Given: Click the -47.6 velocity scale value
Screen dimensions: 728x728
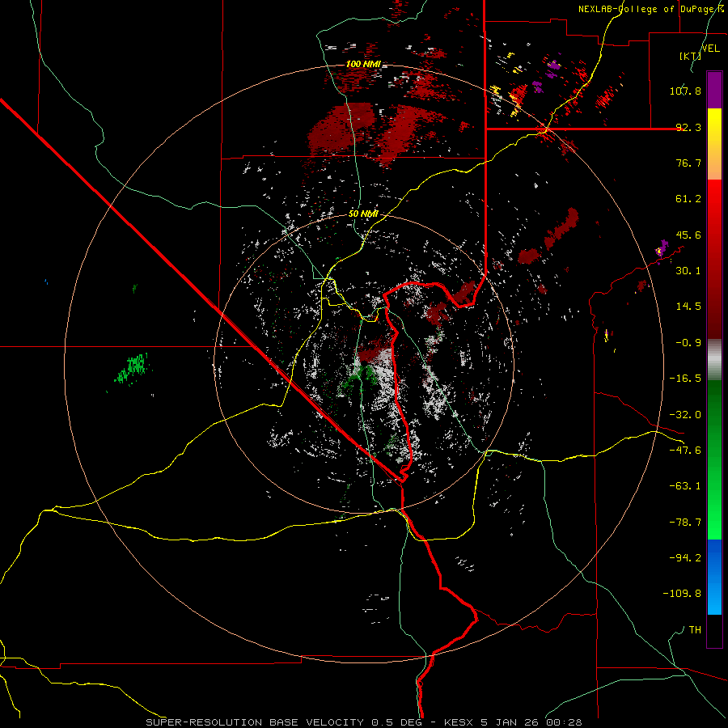Looking at the screenshot, I should pyautogui.click(x=685, y=451).
